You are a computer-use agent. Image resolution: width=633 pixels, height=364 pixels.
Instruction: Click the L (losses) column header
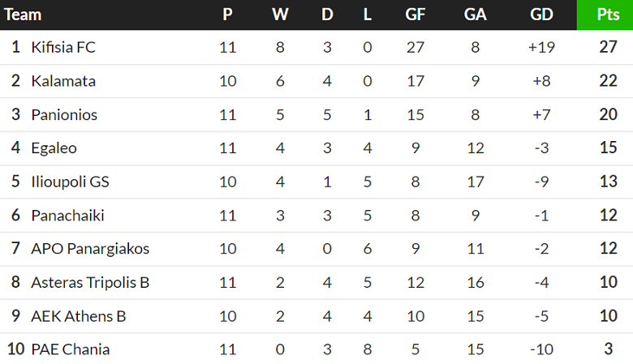tap(367, 15)
